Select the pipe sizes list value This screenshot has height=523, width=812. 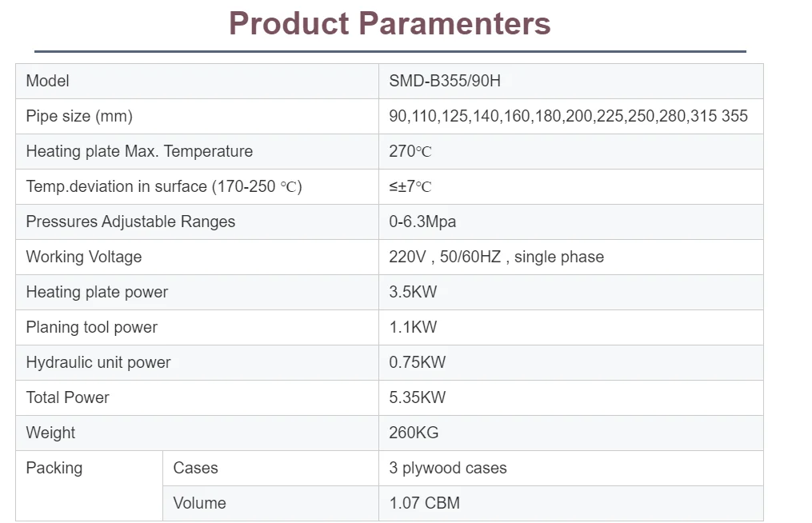[568, 116]
